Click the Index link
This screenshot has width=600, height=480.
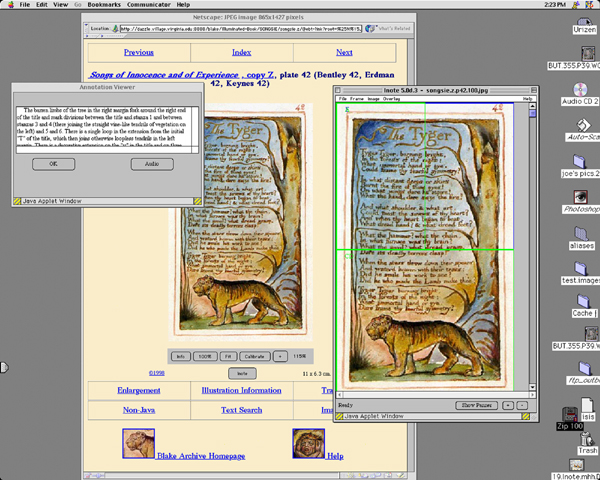click(x=241, y=52)
